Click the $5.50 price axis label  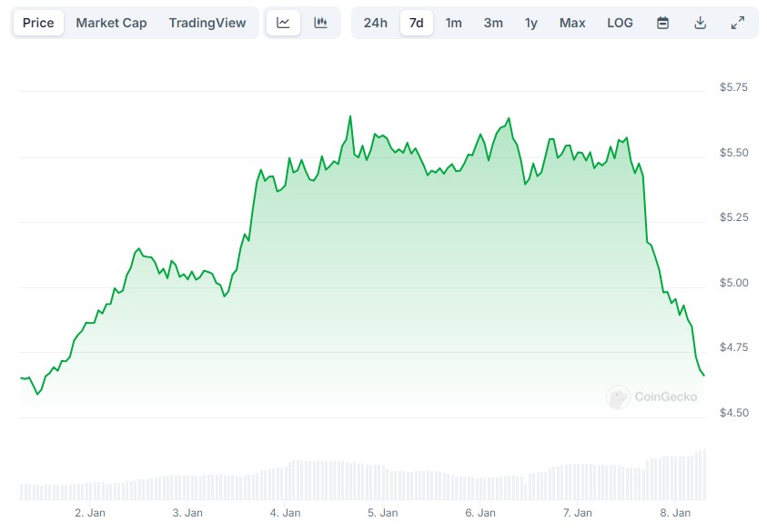[x=733, y=153]
